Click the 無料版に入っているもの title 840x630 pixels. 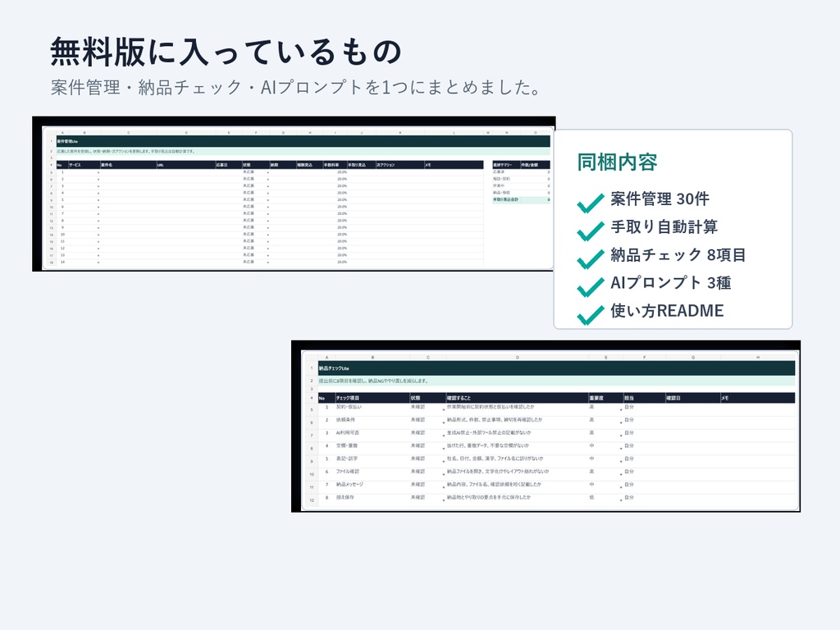[226, 52]
